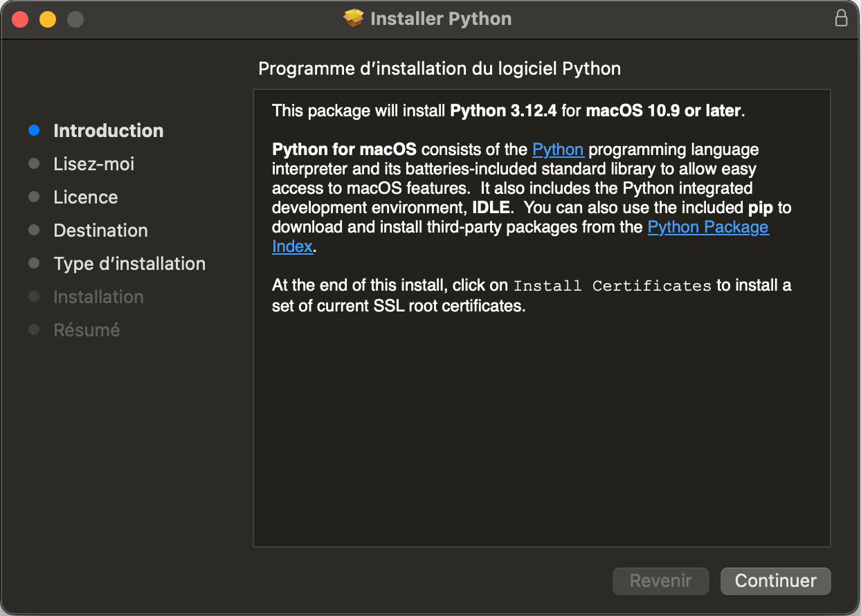Click the grey bullet beside Licence

click(34, 197)
